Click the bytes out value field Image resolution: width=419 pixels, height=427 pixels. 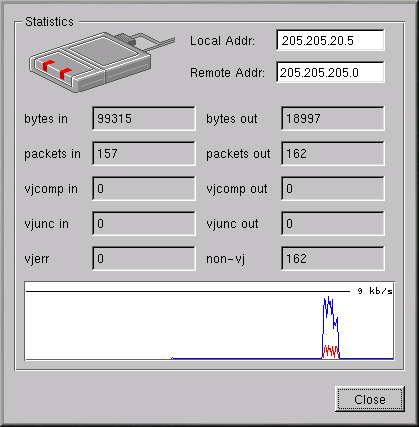coord(333,118)
